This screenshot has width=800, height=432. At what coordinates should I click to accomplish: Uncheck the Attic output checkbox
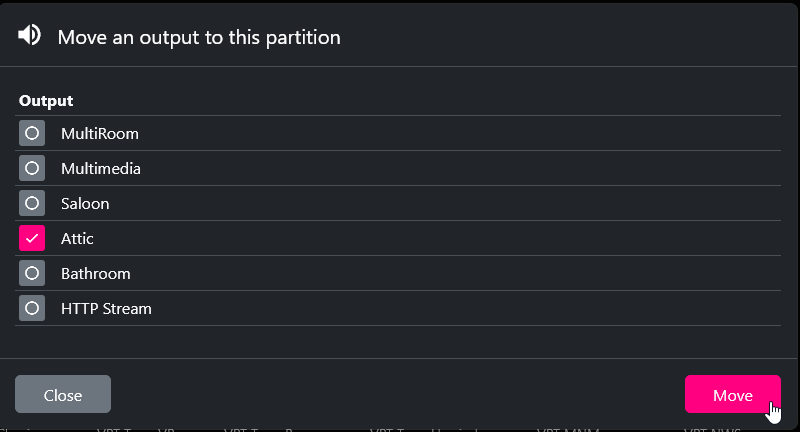pyautogui.click(x=32, y=238)
